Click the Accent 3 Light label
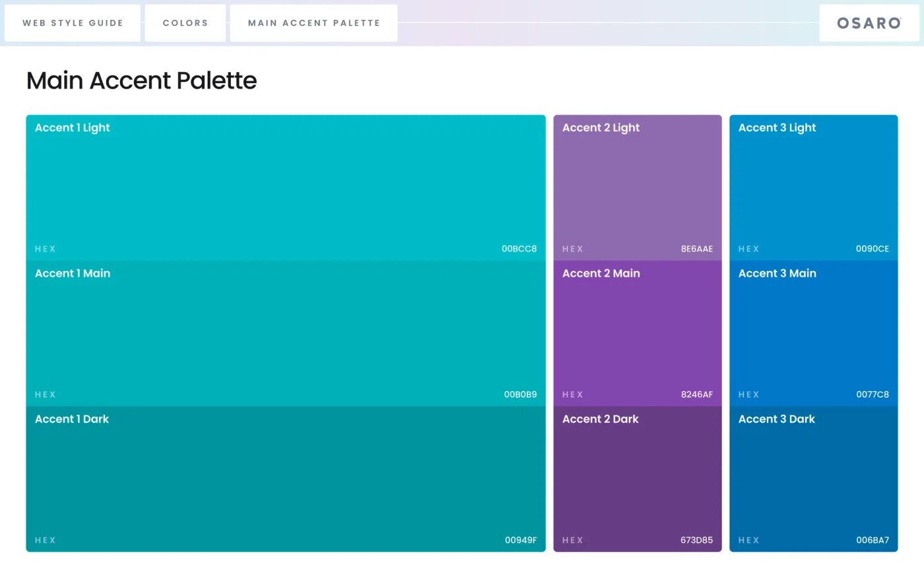This screenshot has height=578, width=924. [x=777, y=128]
